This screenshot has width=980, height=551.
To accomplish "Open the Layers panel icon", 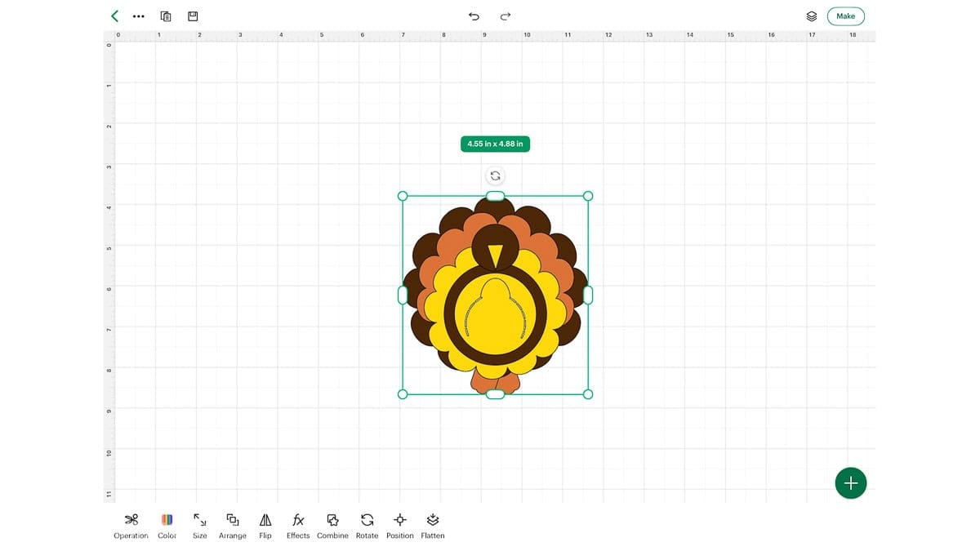I will pos(811,16).
